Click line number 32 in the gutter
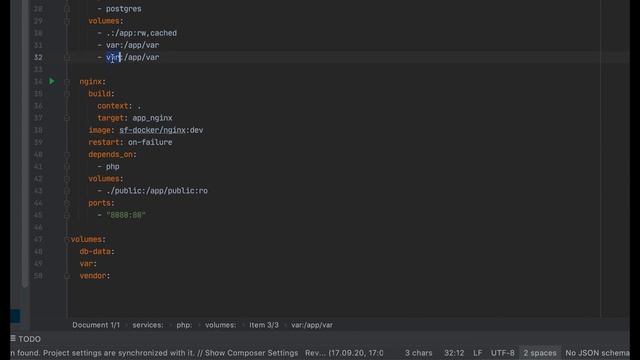Viewport: 640px width, 360px height. [38, 57]
